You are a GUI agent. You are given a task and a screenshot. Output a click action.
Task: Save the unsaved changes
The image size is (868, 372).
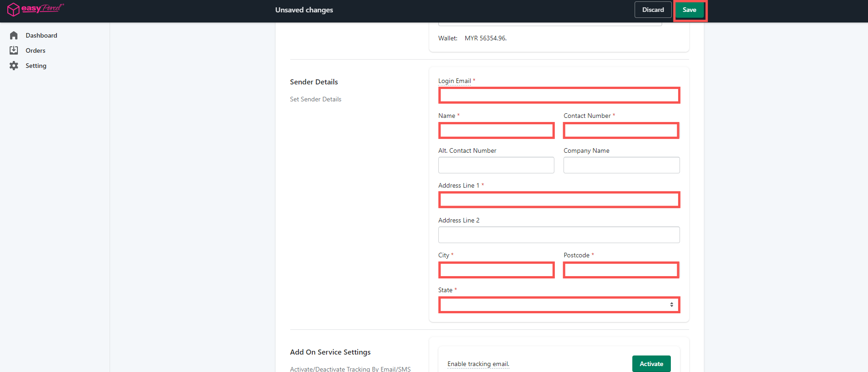[689, 10]
